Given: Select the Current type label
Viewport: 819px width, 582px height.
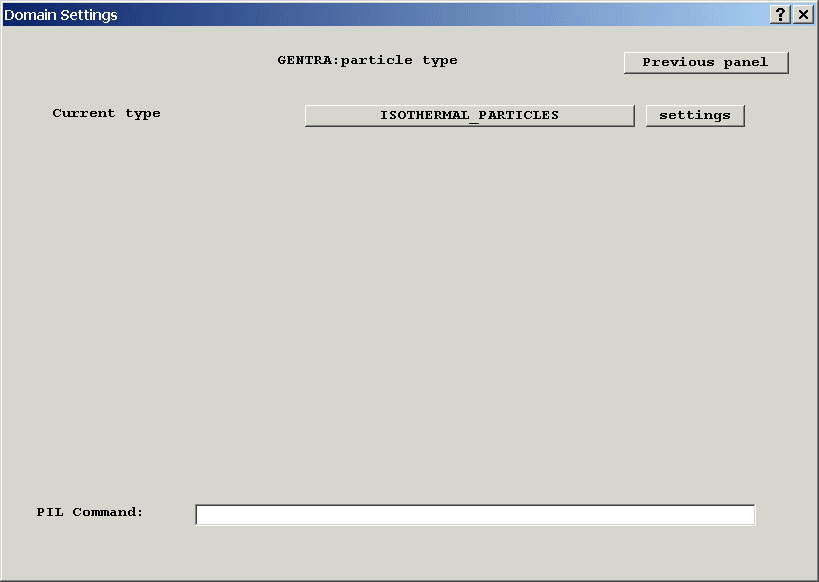Looking at the screenshot, I should click(106, 113).
